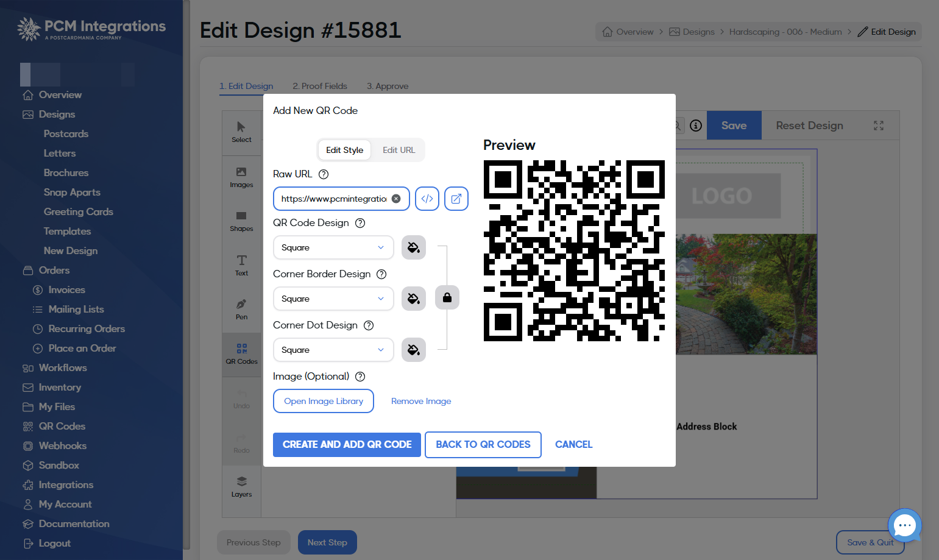This screenshot has height=560, width=939.
Task: Show help for Corner Border Design
Action: [x=381, y=274]
